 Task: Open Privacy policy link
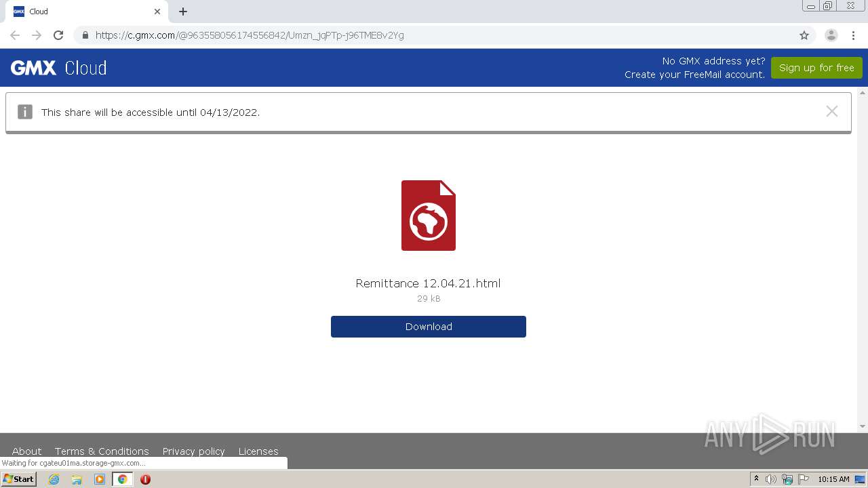pyautogui.click(x=194, y=451)
